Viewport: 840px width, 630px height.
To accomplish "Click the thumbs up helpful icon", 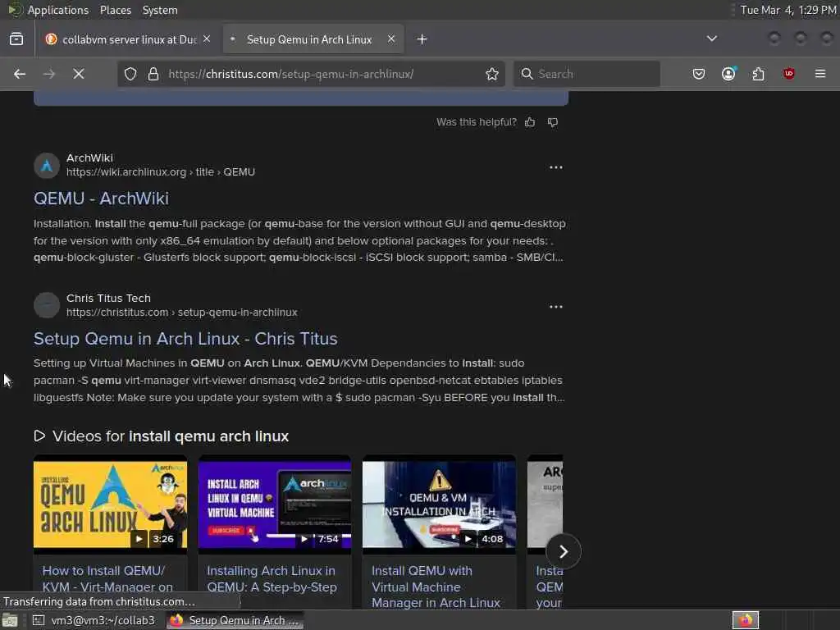I will point(530,122).
